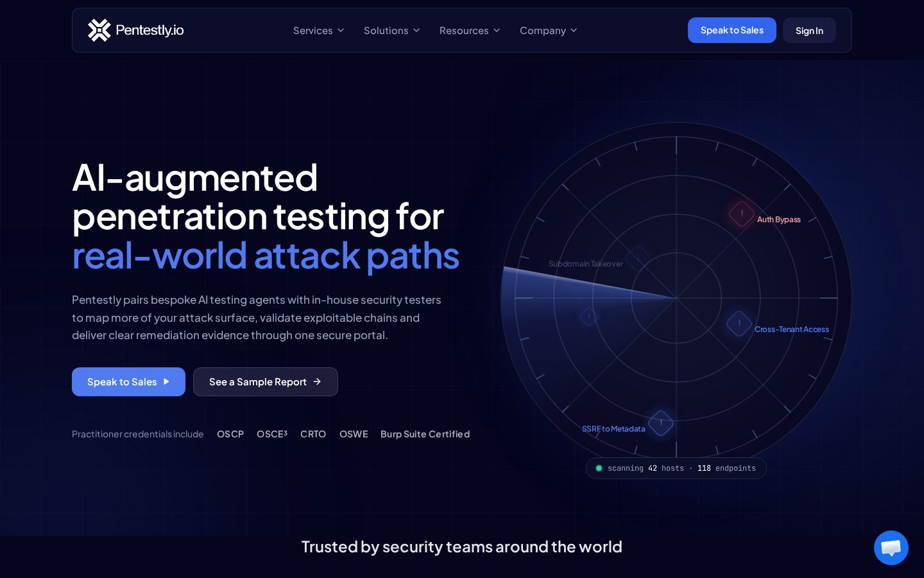Click the Subdomain Takeover label
The width and height of the screenshot is (924, 578).
[586, 264]
